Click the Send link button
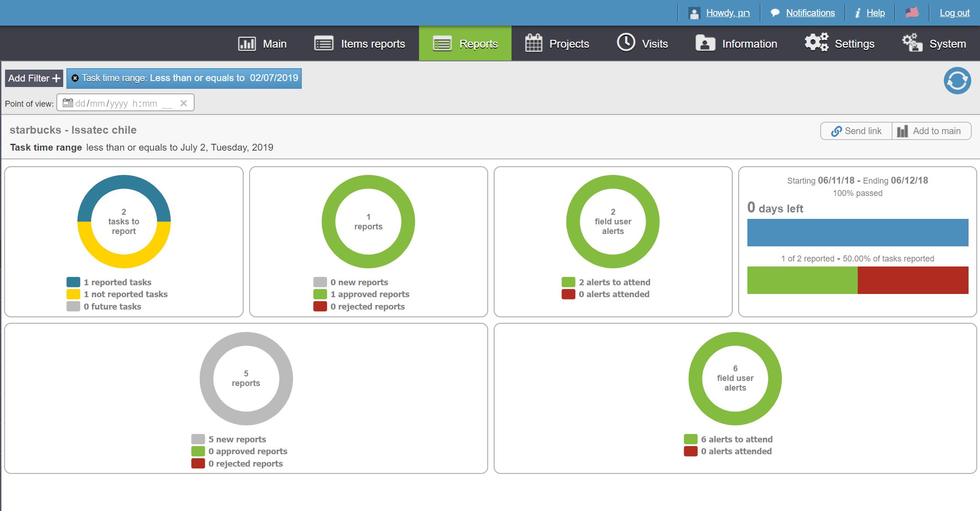This screenshot has height=511, width=980. pos(856,131)
